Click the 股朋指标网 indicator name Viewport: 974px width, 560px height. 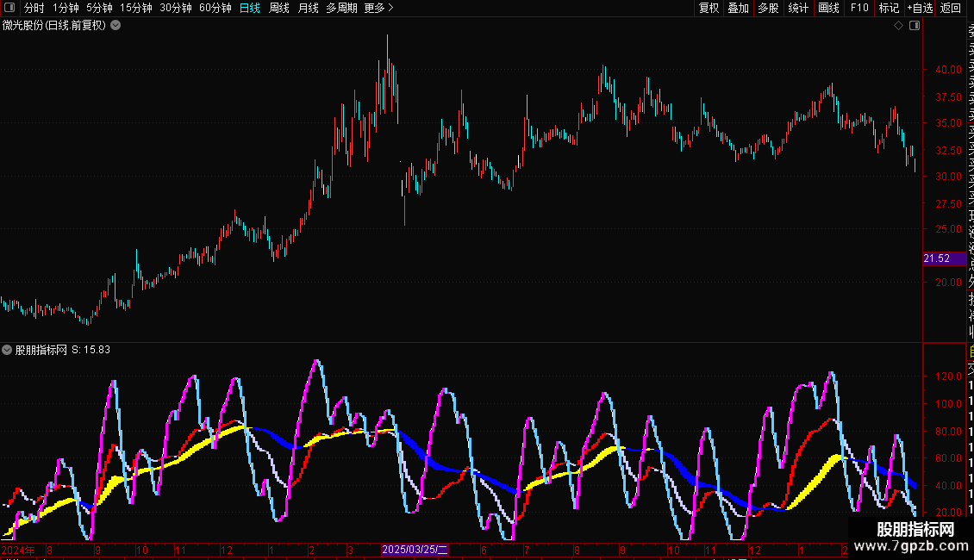[x=41, y=350]
